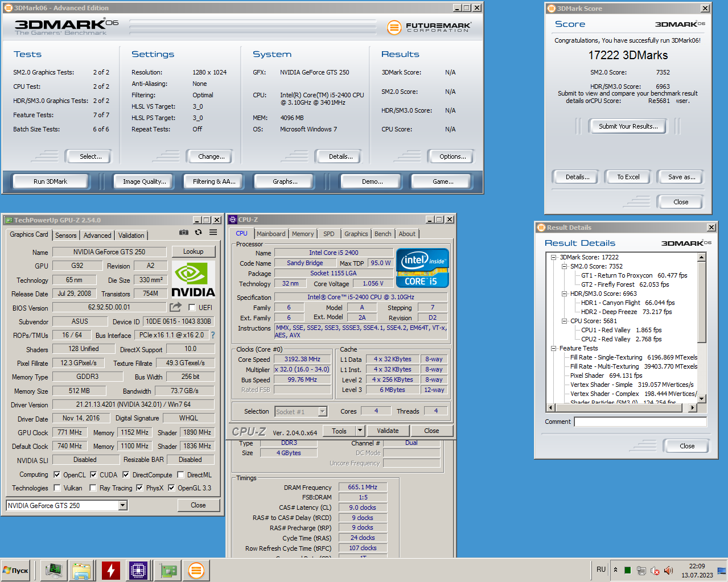Collapse the SM2.0 Score tree node
728x582 pixels.
pyautogui.click(x=564, y=266)
